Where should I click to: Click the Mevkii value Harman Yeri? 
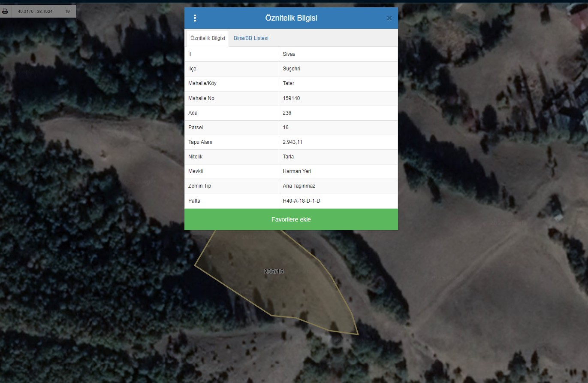click(297, 171)
